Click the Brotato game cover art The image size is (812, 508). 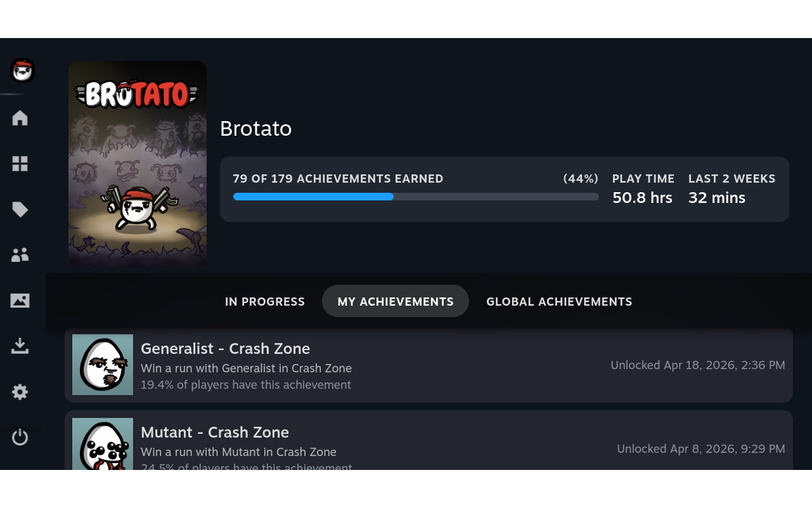pos(138,164)
